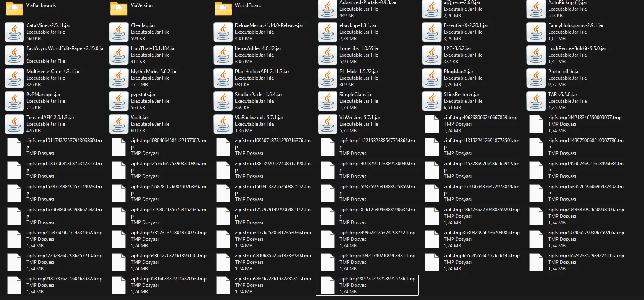
Task: Click the file name zipfstmp1610069437647297​3844.tmp
Action: click(x=482, y=189)
